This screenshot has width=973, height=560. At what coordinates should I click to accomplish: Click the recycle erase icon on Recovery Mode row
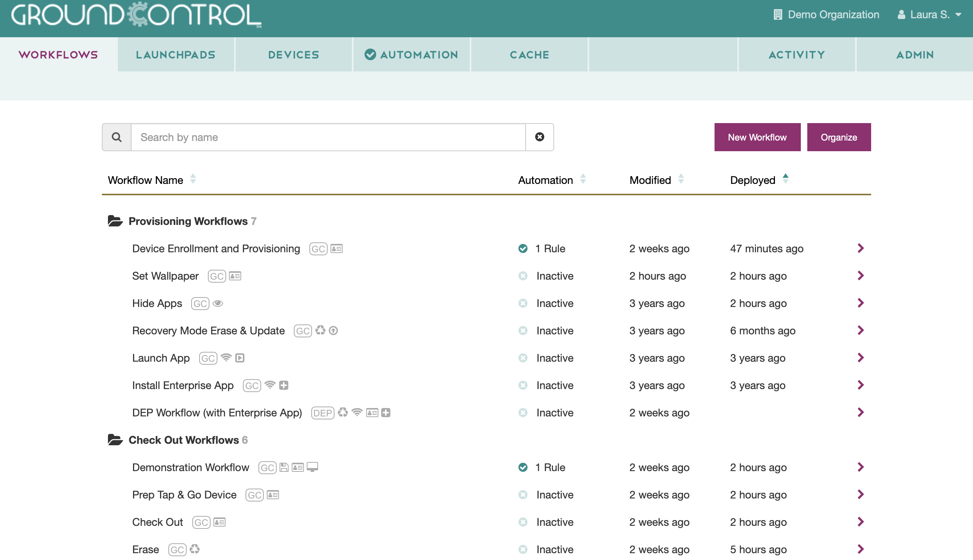(x=320, y=331)
